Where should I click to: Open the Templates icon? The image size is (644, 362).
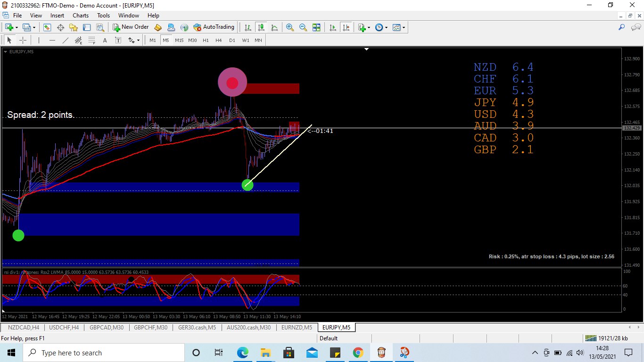click(396, 27)
